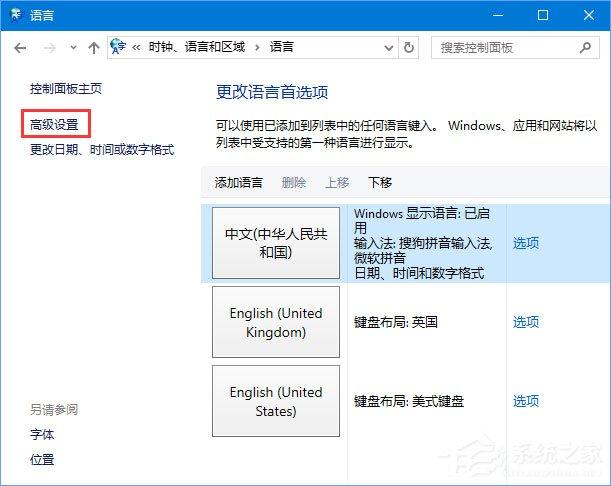Click 添加语言 toolbar command
This screenshot has height=486, width=611.
tap(238, 182)
